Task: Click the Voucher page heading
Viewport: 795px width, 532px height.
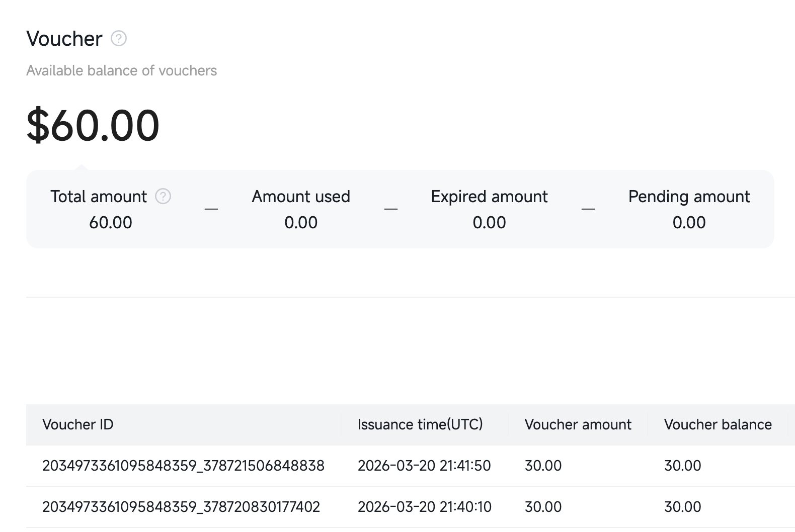Action: pos(64,39)
